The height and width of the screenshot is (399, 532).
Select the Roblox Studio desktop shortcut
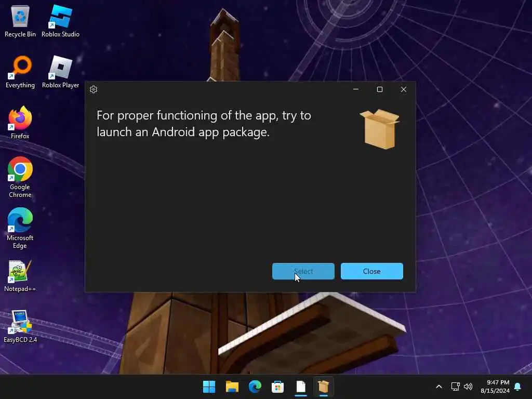click(x=60, y=21)
